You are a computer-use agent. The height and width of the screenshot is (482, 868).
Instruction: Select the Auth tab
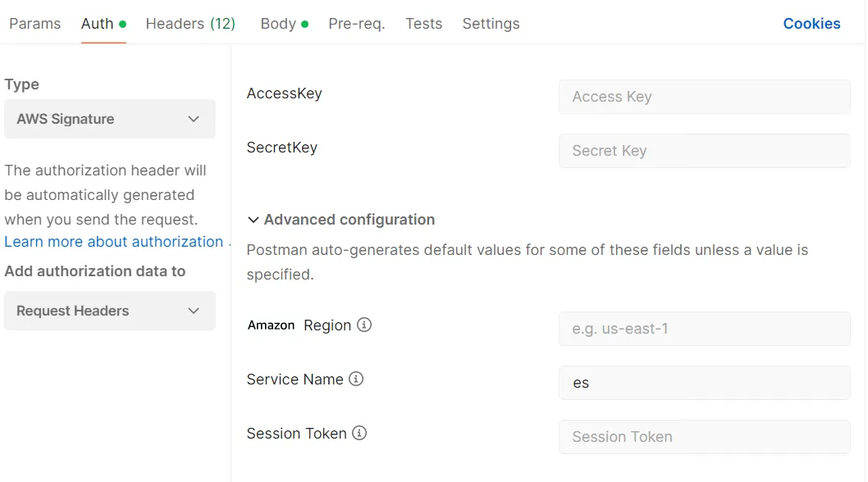point(98,24)
